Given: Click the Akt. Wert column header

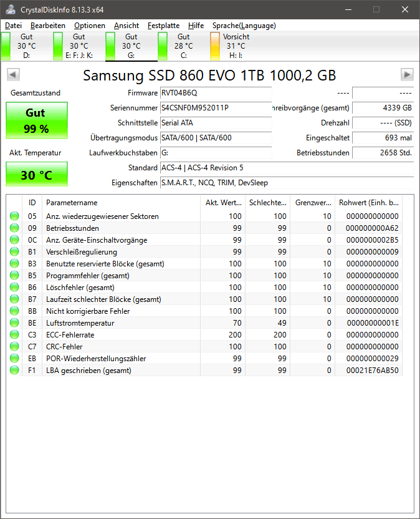Looking at the screenshot, I should (x=223, y=203).
